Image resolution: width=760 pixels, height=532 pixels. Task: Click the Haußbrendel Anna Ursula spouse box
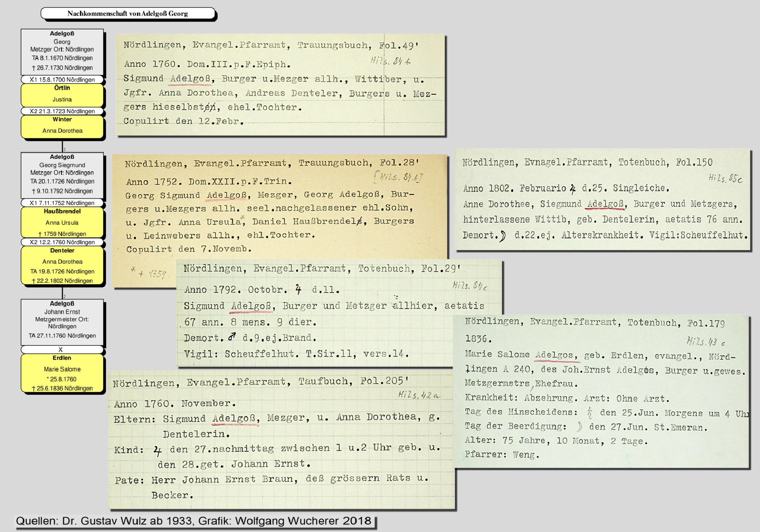point(62,223)
